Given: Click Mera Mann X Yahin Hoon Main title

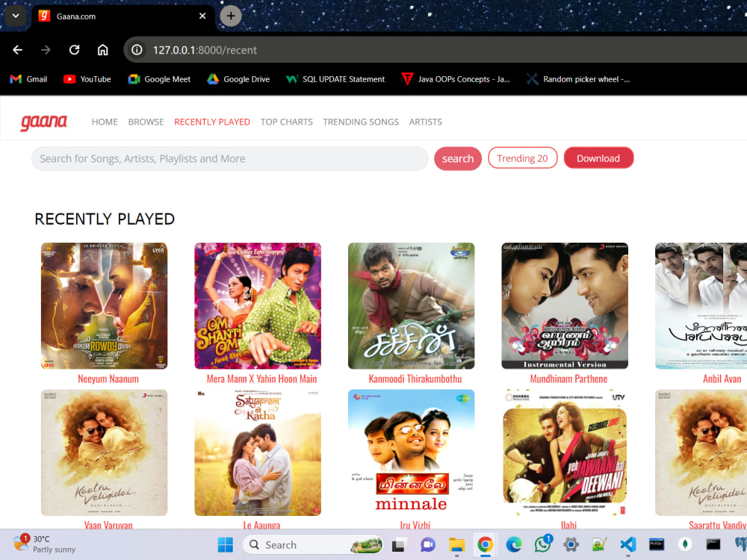Looking at the screenshot, I should (x=261, y=379).
